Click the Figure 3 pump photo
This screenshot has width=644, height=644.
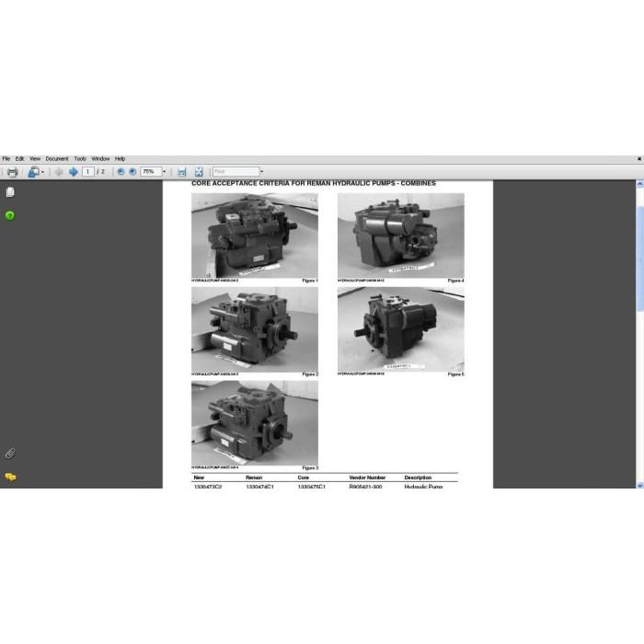click(x=255, y=423)
